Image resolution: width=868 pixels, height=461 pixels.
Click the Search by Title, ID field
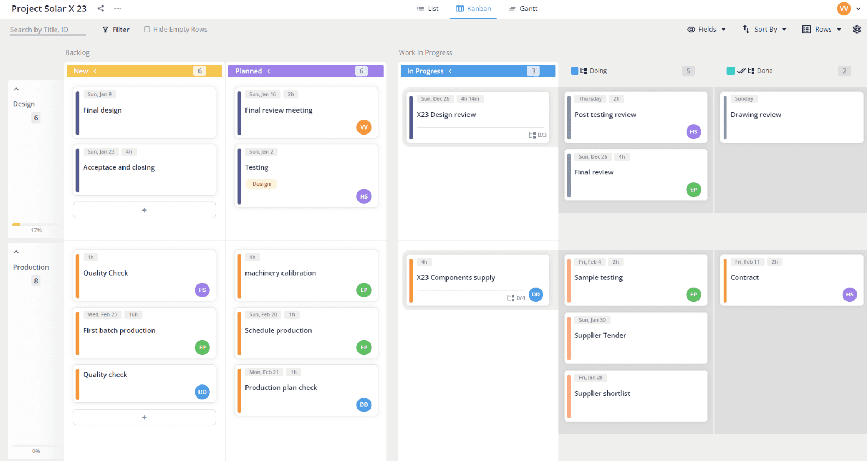tap(48, 30)
